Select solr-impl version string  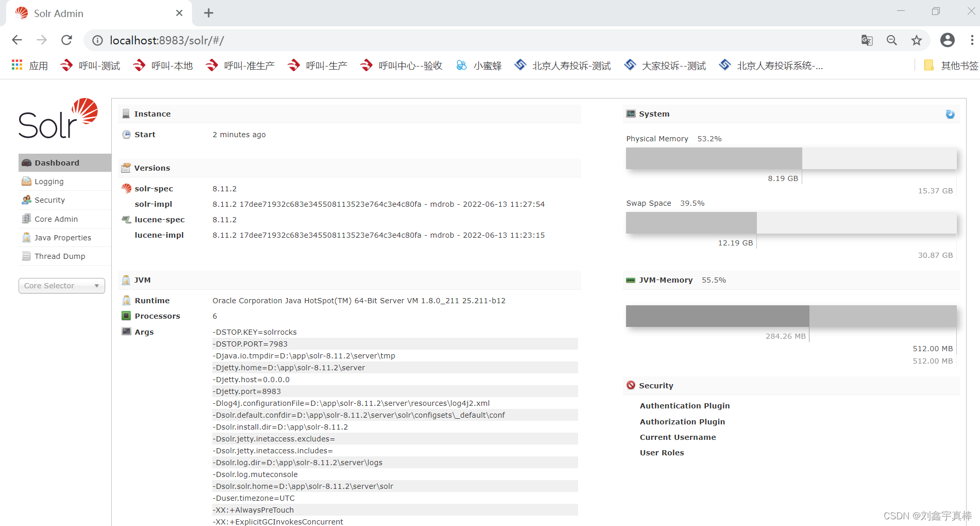[x=379, y=204]
